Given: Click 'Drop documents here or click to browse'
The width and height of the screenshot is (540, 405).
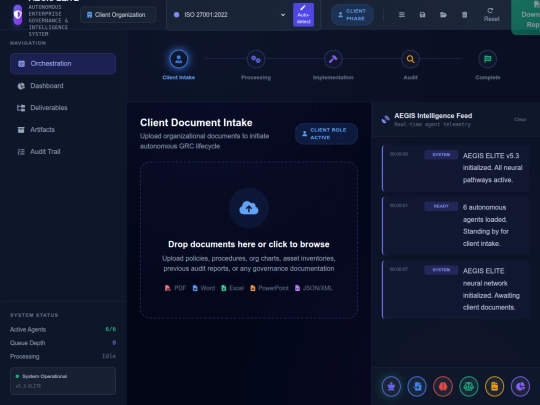Looking at the screenshot, I should (x=249, y=244).
